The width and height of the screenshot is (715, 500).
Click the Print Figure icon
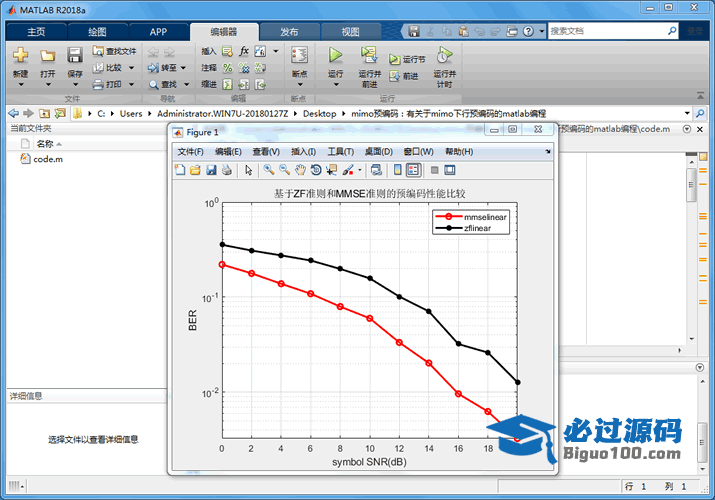coord(227,170)
